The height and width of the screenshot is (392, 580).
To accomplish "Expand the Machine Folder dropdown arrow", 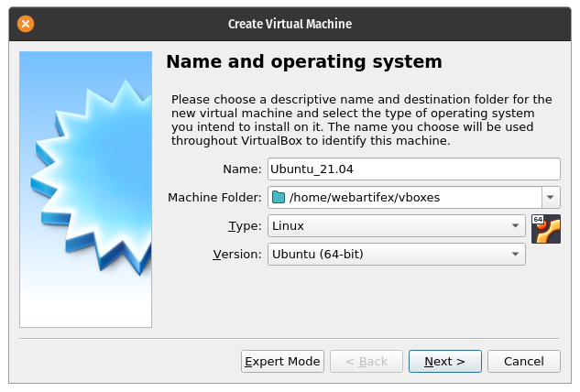I will [551, 197].
